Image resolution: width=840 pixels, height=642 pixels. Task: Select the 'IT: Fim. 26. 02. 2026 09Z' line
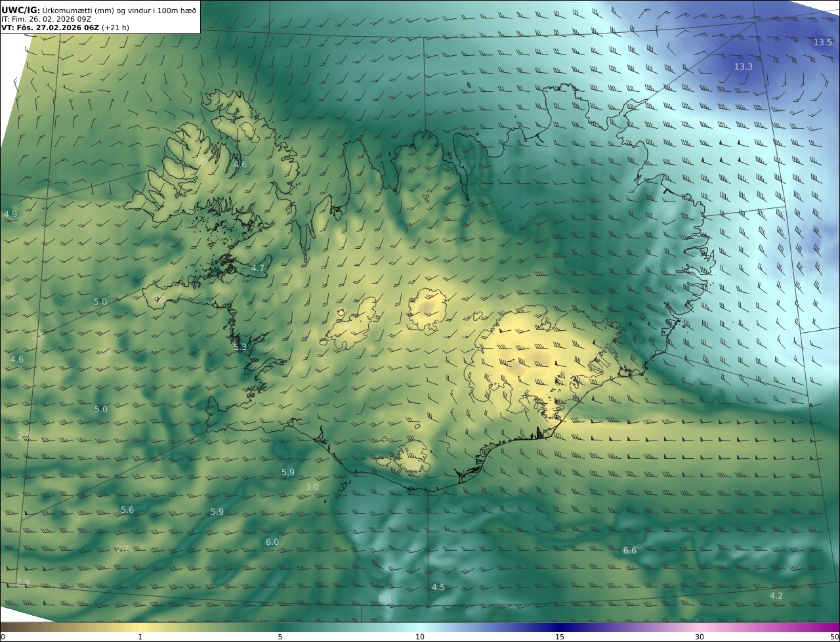[x=47, y=19]
